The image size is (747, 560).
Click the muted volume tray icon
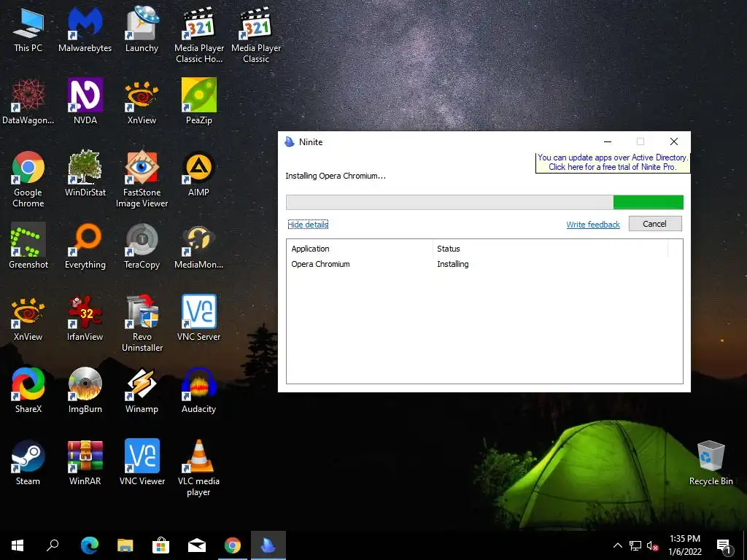[653, 545]
